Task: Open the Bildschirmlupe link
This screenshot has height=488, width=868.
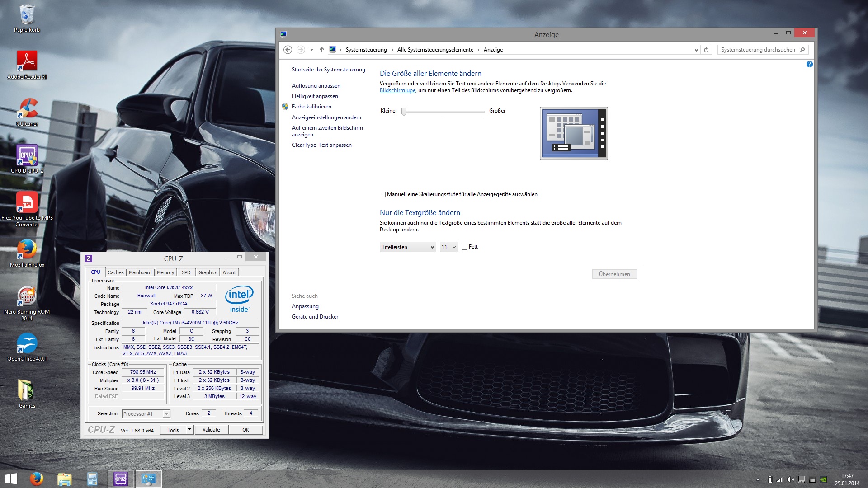Action: pyautogui.click(x=397, y=90)
